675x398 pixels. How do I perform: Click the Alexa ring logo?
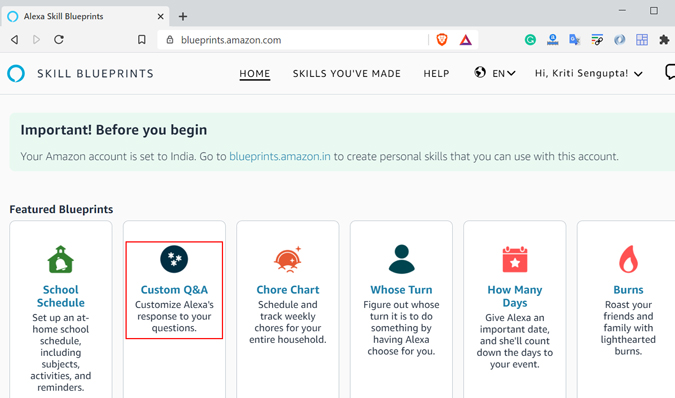pyautogui.click(x=16, y=74)
